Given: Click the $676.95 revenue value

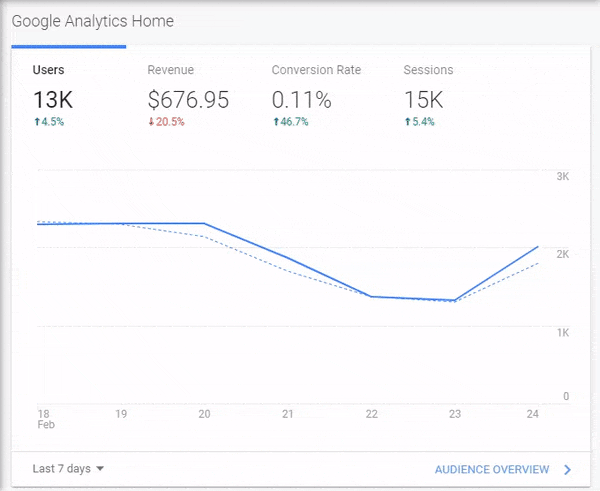Looking at the screenshot, I should (188, 100).
